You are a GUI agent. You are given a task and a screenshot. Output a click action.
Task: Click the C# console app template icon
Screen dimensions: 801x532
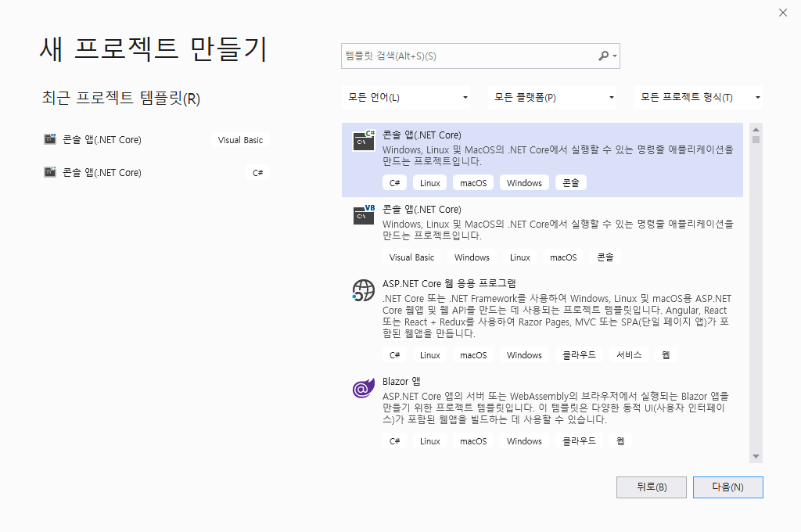tap(364, 141)
